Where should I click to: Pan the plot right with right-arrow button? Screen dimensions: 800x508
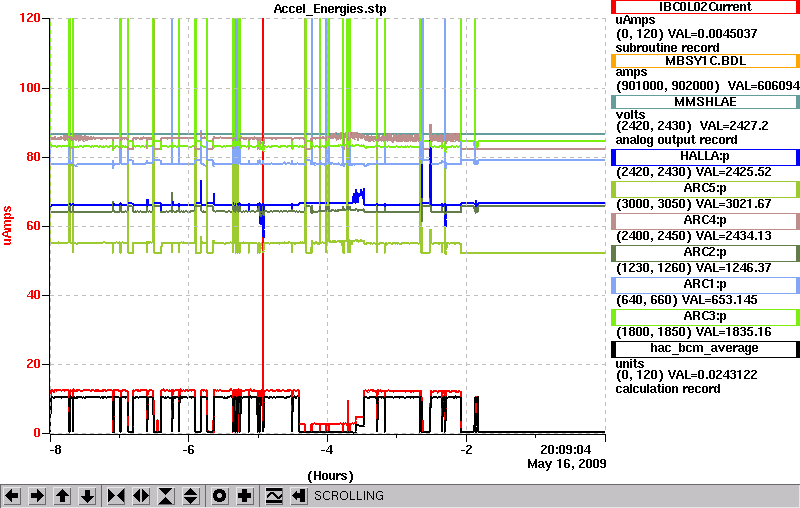tap(37, 496)
